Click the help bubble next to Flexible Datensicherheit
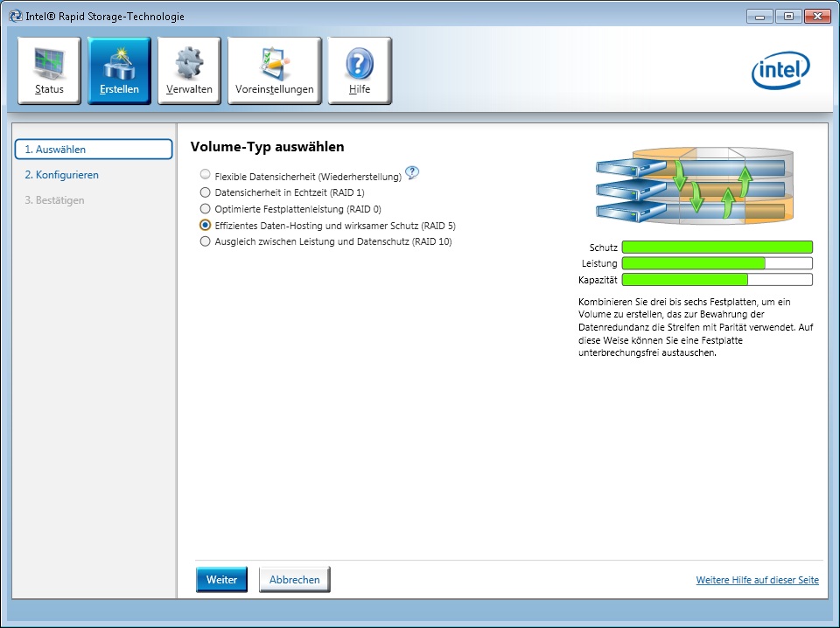Image resolution: width=840 pixels, height=628 pixels. 411,173
